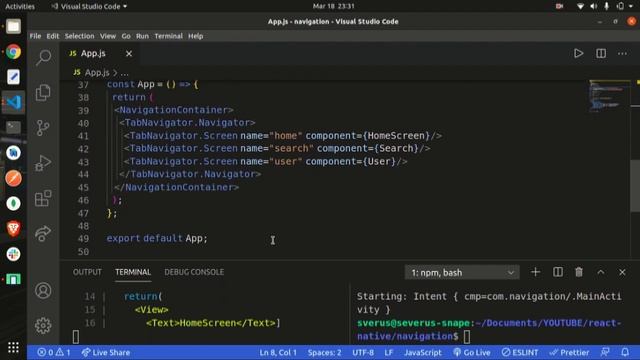Open the File menu
Viewport: 640px width, 360px height.
pyautogui.click(x=35, y=36)
